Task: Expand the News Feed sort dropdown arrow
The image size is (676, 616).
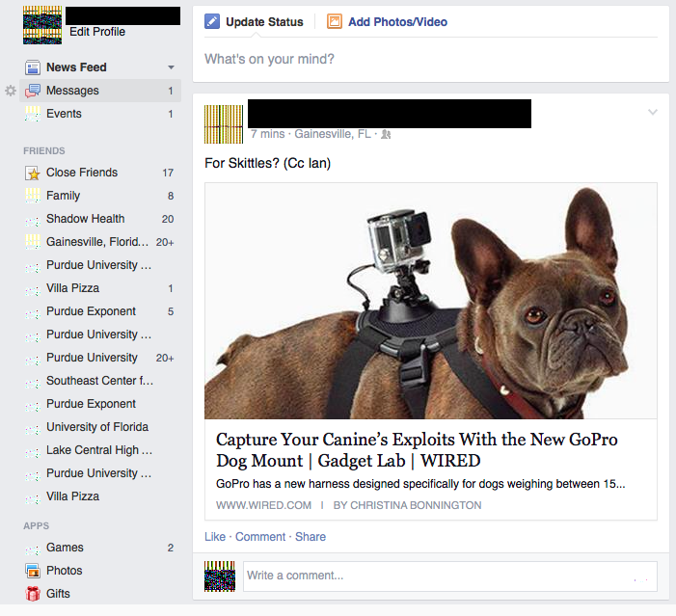Action: tap(171, 67)
